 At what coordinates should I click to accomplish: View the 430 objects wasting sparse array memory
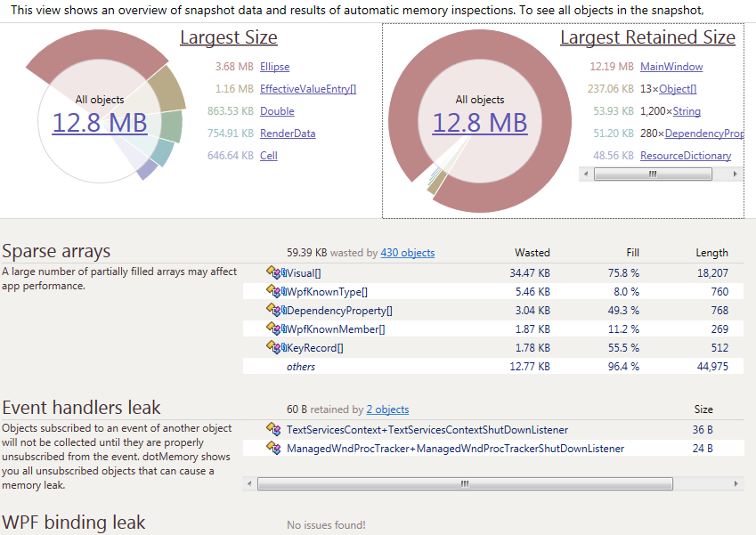point(407,252)
